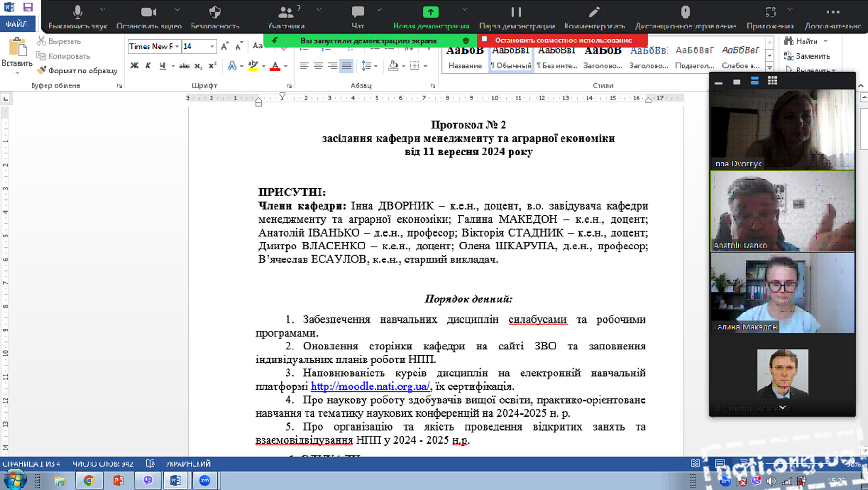Screen dimensions: 868x490
Task: Open Zoom Security options
Action: tap(215, 16)
